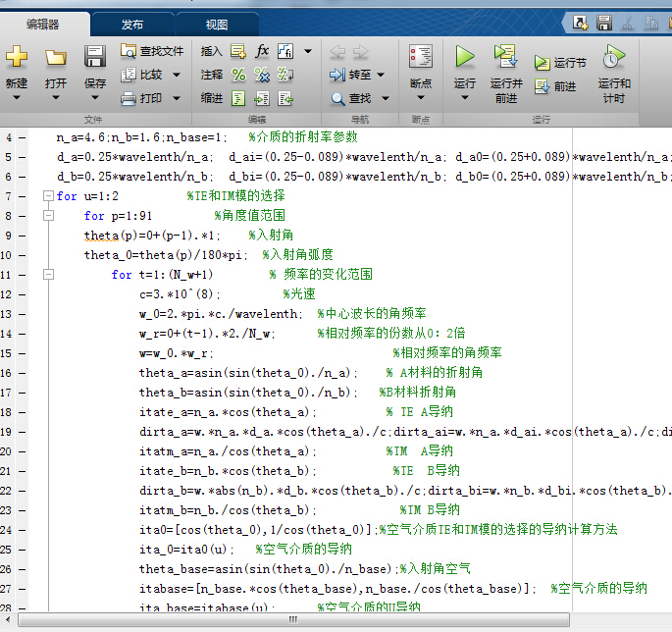Click Find Files (查找文件)
Screen dimensions: 672x632
click(152, 51)
